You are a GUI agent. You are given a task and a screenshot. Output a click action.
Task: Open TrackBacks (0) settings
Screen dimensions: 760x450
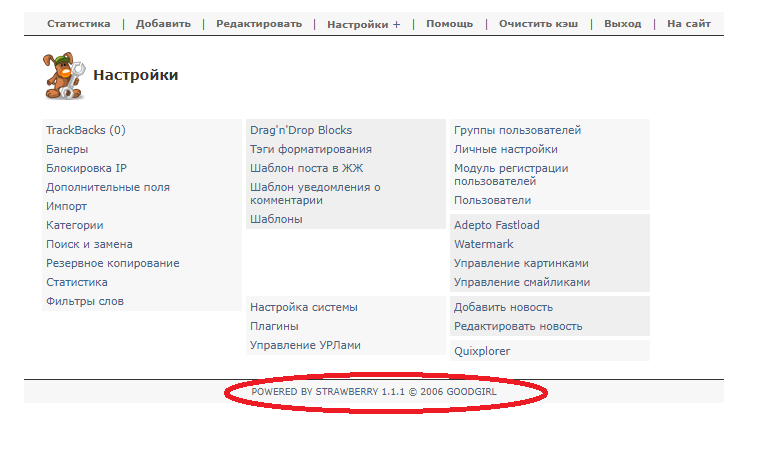point(86,130)
